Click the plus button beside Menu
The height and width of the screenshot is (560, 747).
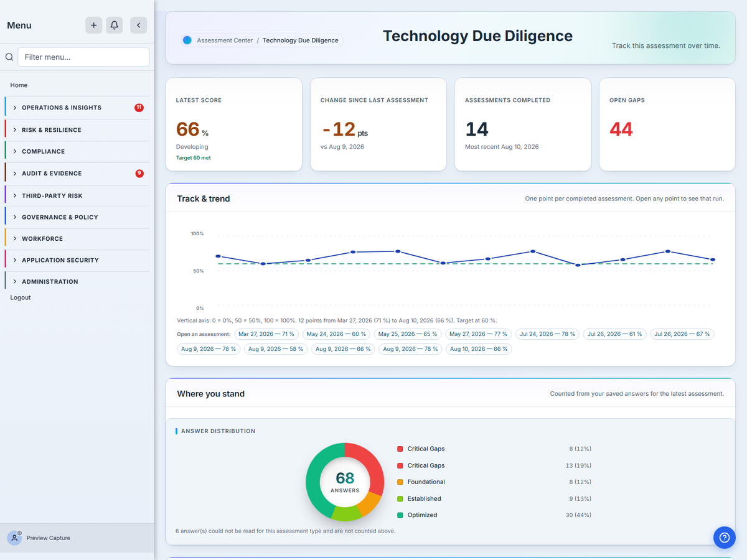93,25
